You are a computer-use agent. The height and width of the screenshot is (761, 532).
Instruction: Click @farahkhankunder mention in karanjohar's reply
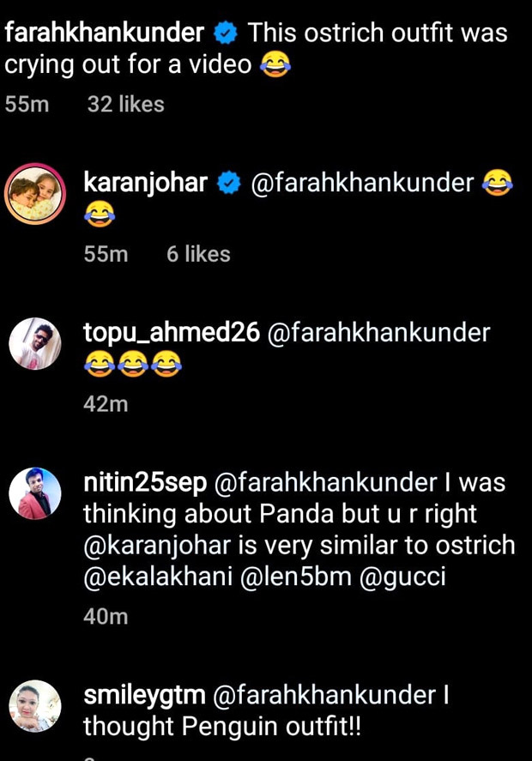361,183
